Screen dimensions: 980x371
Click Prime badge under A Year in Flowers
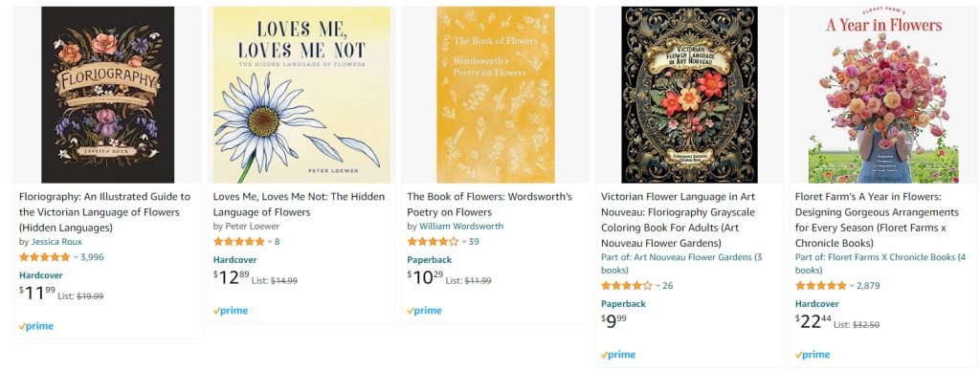813,355
